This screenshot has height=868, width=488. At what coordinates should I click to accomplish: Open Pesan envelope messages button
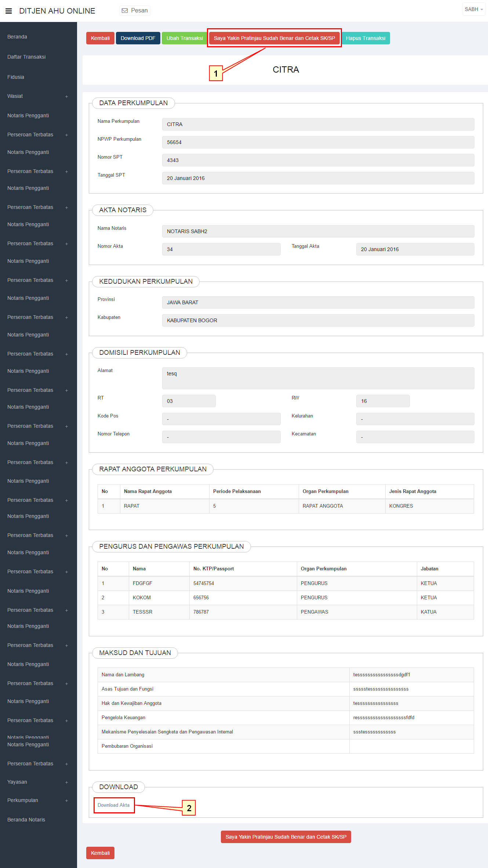pos(135,11)
